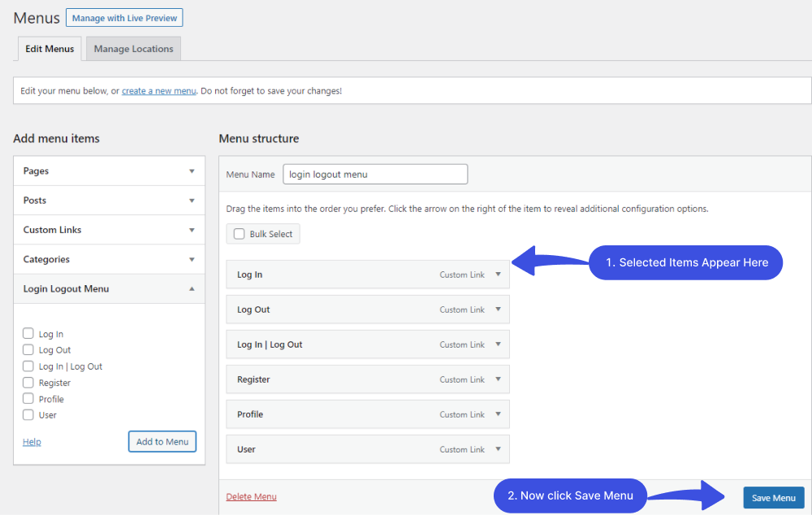This screenshot has width=812, height=515.
Task: Expand the User menu item arrow
Action: point(499,449)
